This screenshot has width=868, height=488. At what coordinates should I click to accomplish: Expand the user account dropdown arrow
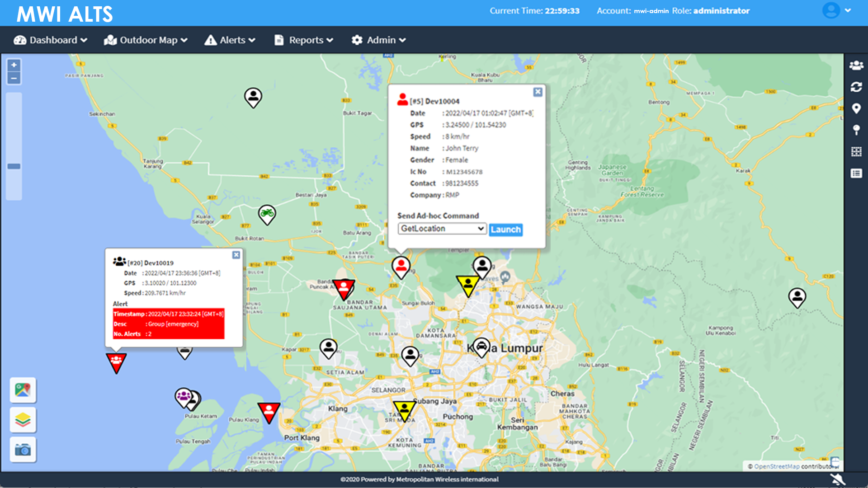tap(848, 10)
